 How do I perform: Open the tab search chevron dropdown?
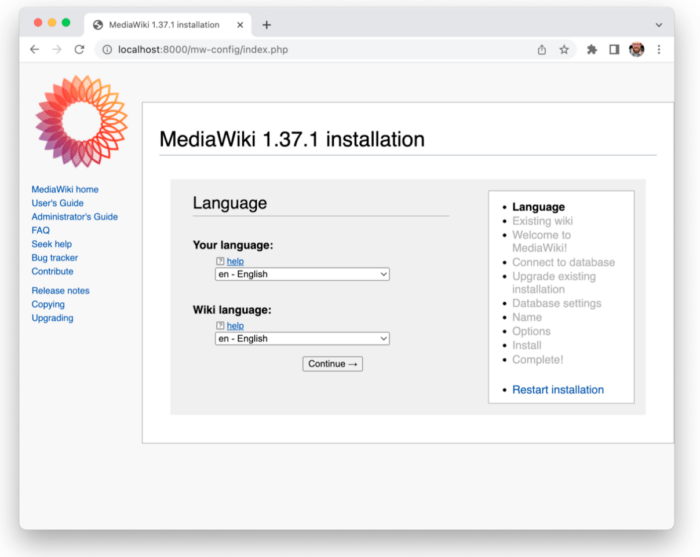click(659, 24)
